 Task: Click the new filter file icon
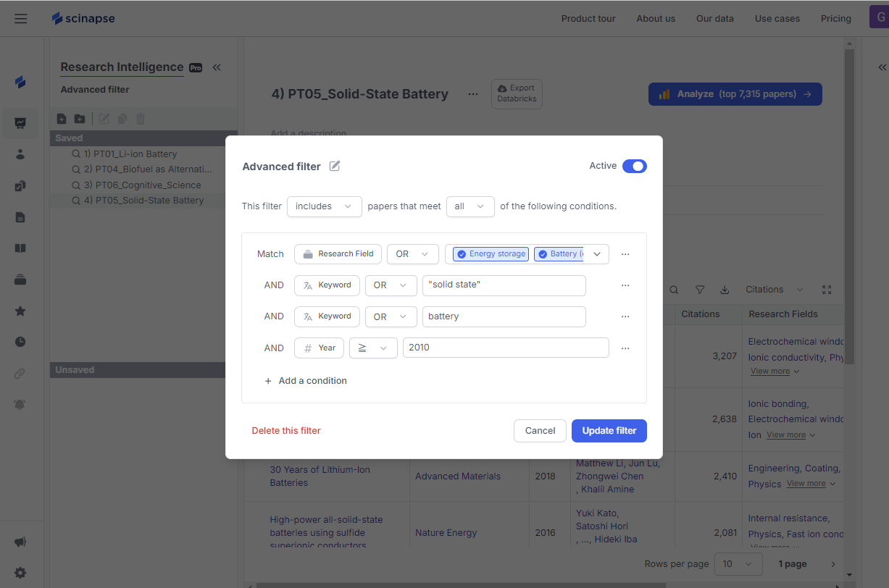(x=62, y=119)
